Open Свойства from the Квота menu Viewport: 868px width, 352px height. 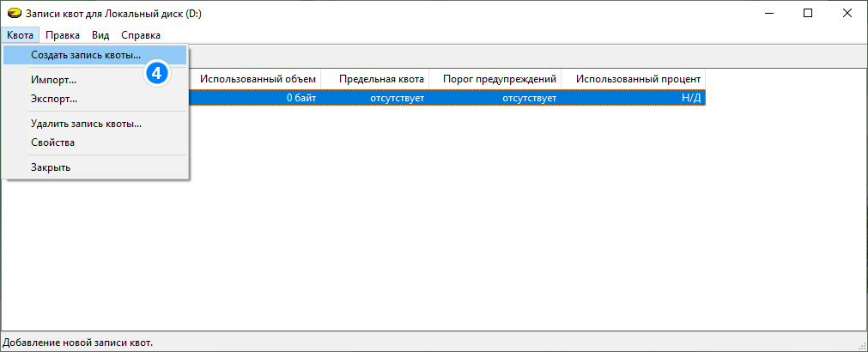tap(94, 143)
